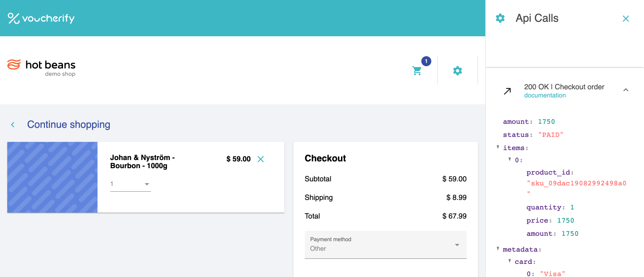Collapse the Checkout order API call
This screenshot has width=644, height=277.
coord(626,90)
